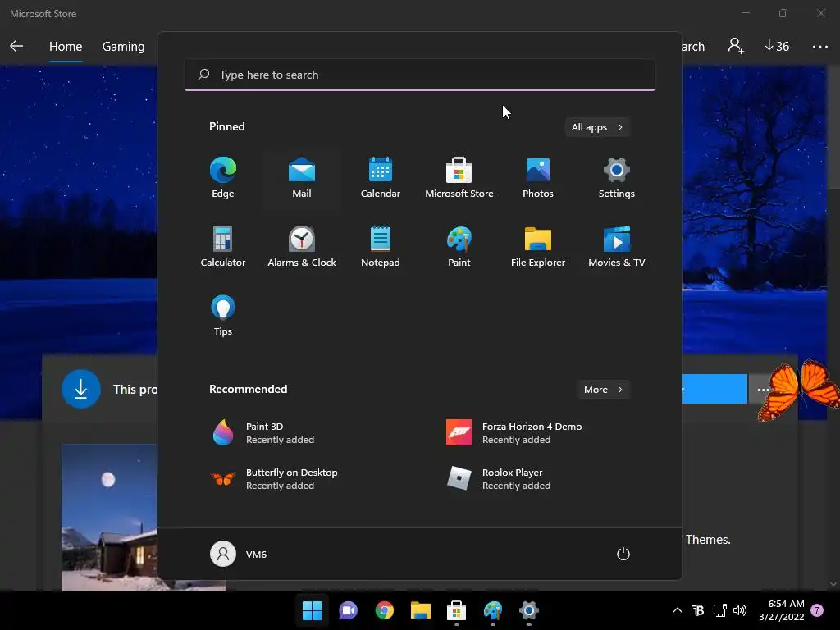The height and width of the screenshot is (630, 840).
Task: Open the Tips app
Action: coord(223,316)
